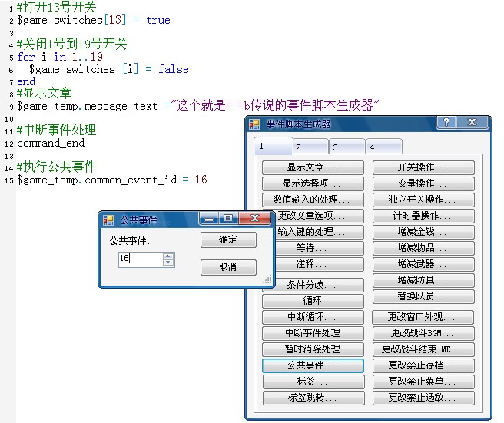Open the 计时器操作 command
This screenshot has height=423, width=504.
423,216
